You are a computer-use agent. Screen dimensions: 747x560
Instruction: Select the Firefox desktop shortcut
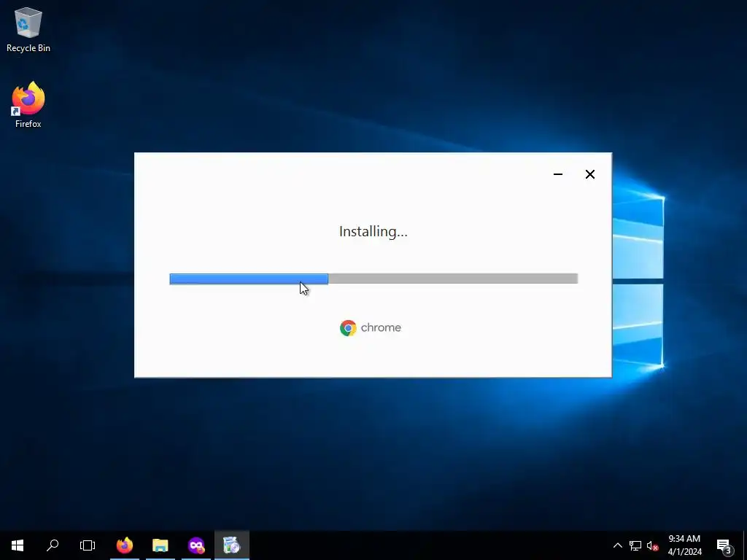28,105
